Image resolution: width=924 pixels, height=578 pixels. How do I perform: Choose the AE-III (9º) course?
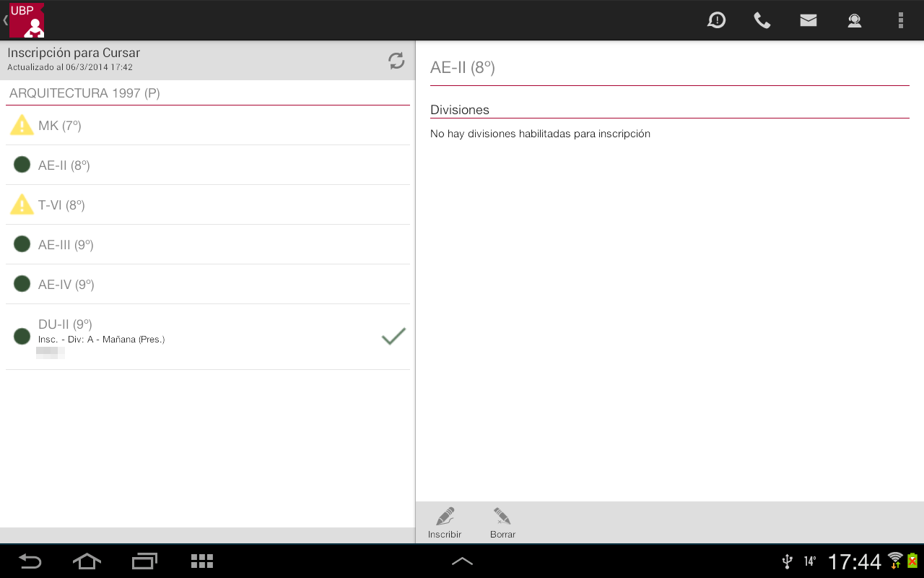click(208, 245)
